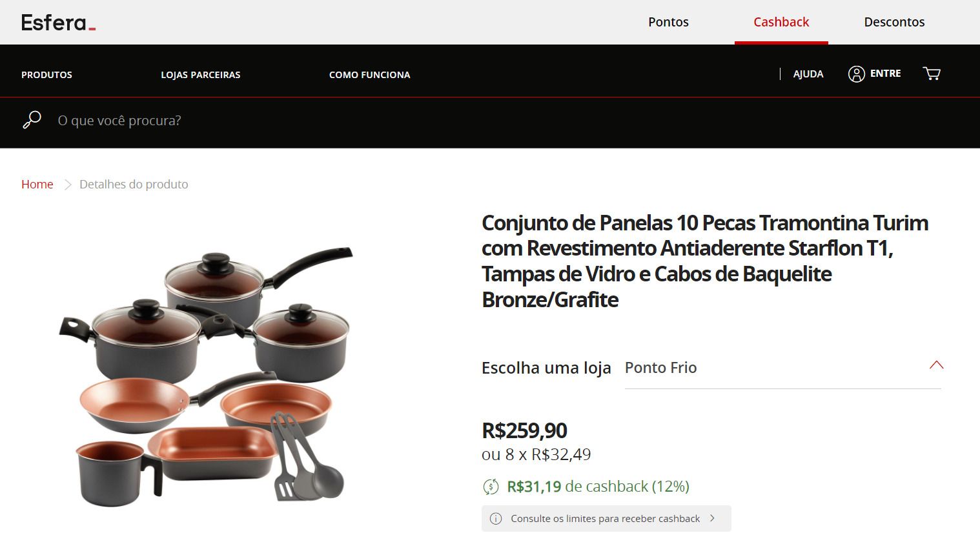Image resolution: width=980 pixels, height=553 pixels.
Task: Click the arrow after Consulte os limites
Action: [712, 518]
